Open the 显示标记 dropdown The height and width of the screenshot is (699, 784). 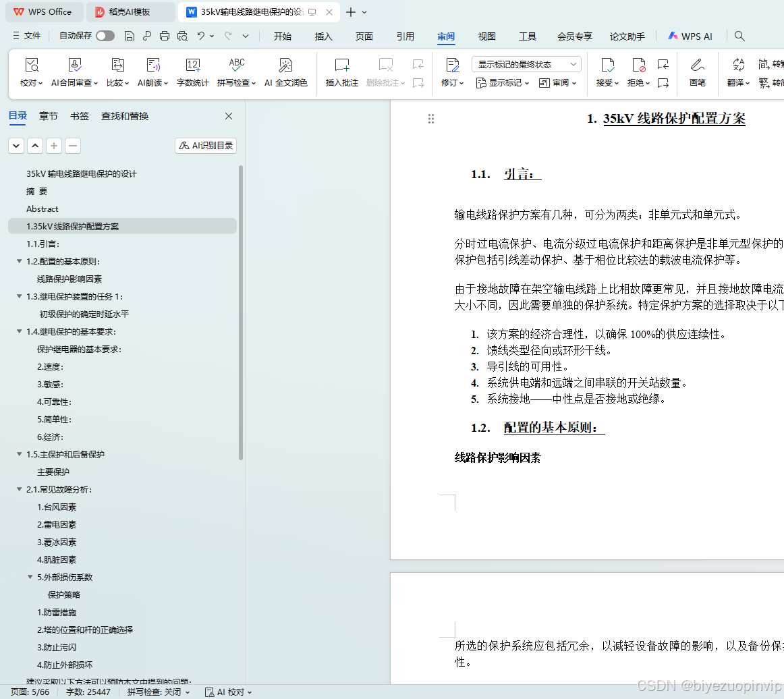[x=503, y=83]
